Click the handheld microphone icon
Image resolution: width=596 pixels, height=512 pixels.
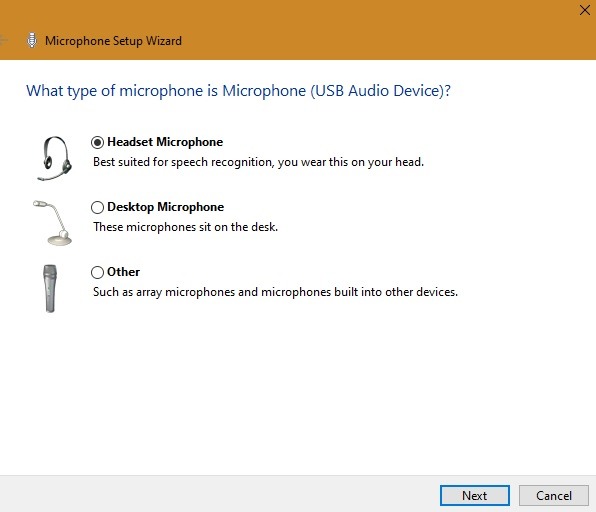[x=50, y=288]
